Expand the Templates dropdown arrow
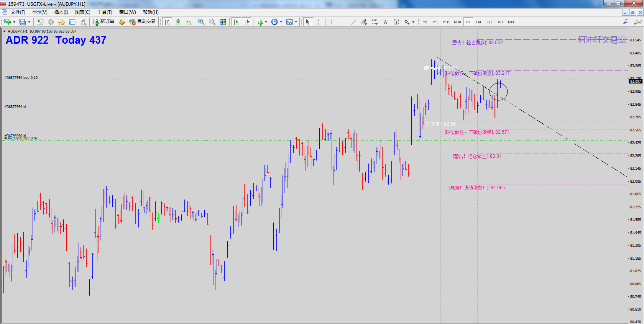The width and height of the screenshot is (644, 324). pos(296,22)
